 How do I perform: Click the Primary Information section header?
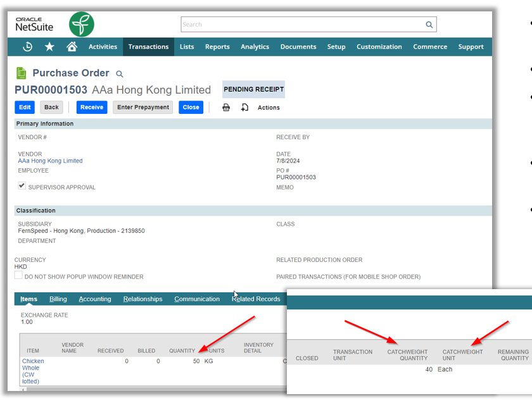pos(253,124)
